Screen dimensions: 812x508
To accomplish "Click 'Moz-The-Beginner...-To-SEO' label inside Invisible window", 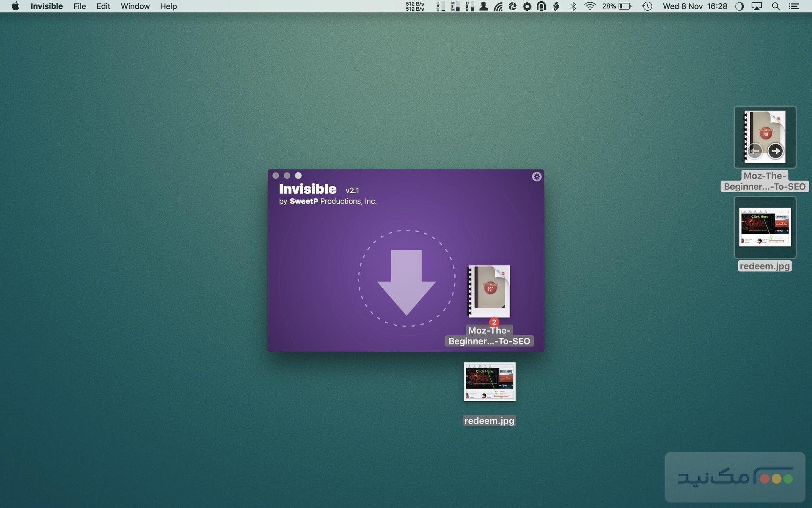I will coord(489,336).
